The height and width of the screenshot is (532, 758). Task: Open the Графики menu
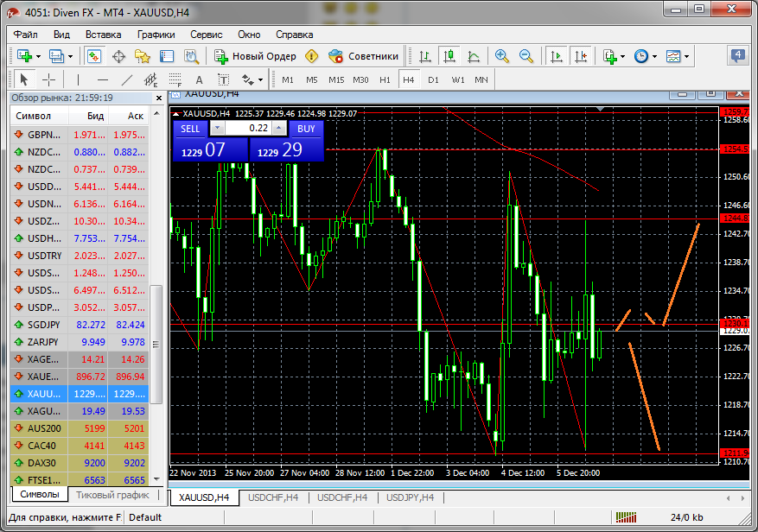coord(156,35)
